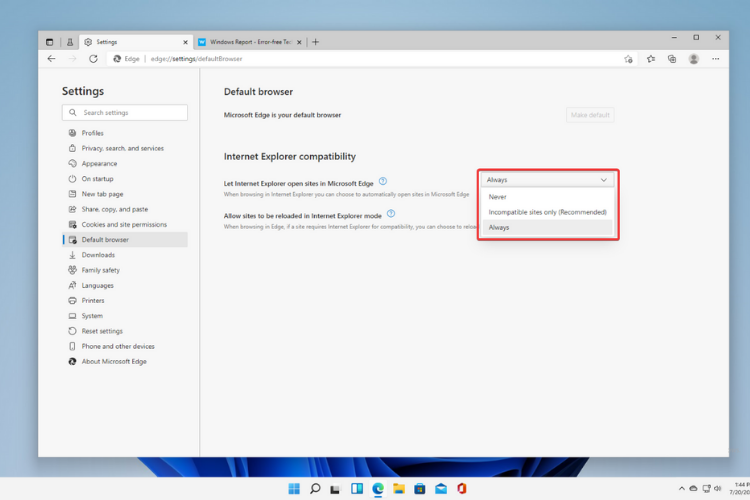Click the Make default button
The height and width of the screenshot is (500, 750).
[x=590, y=115]
